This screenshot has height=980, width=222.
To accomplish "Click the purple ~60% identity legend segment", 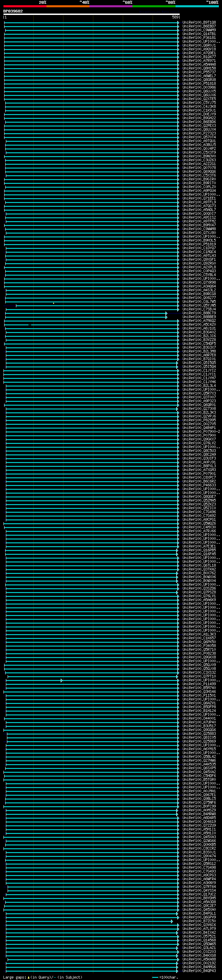I will 111,6.
